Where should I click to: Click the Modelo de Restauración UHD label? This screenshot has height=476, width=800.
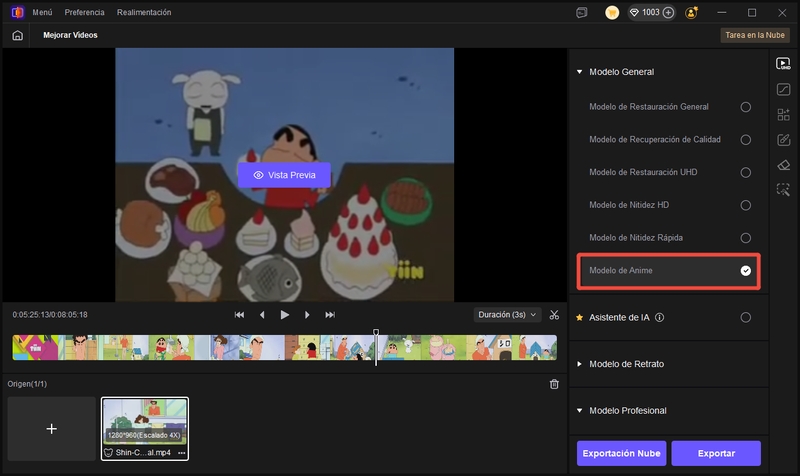(643, 172)
